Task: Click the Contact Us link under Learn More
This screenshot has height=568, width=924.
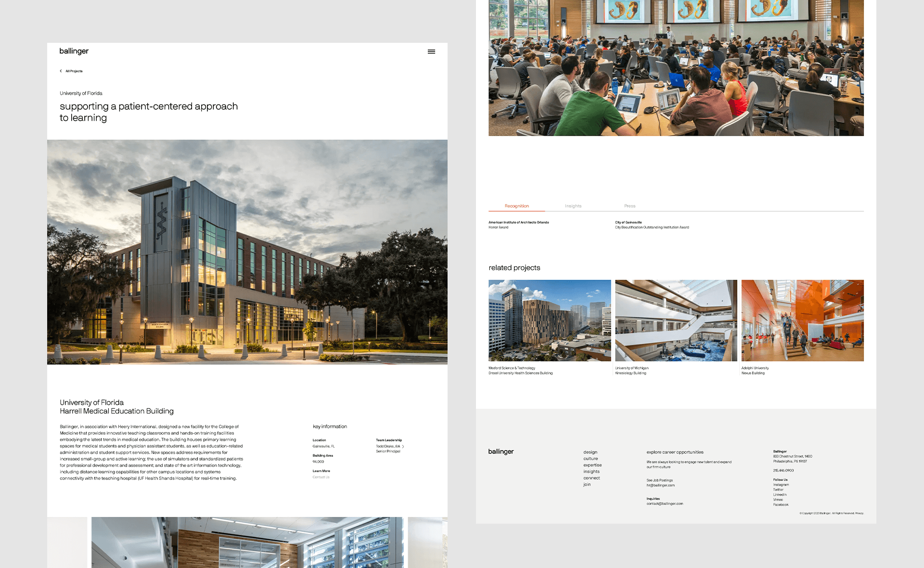Action: [x=321, y=477]
